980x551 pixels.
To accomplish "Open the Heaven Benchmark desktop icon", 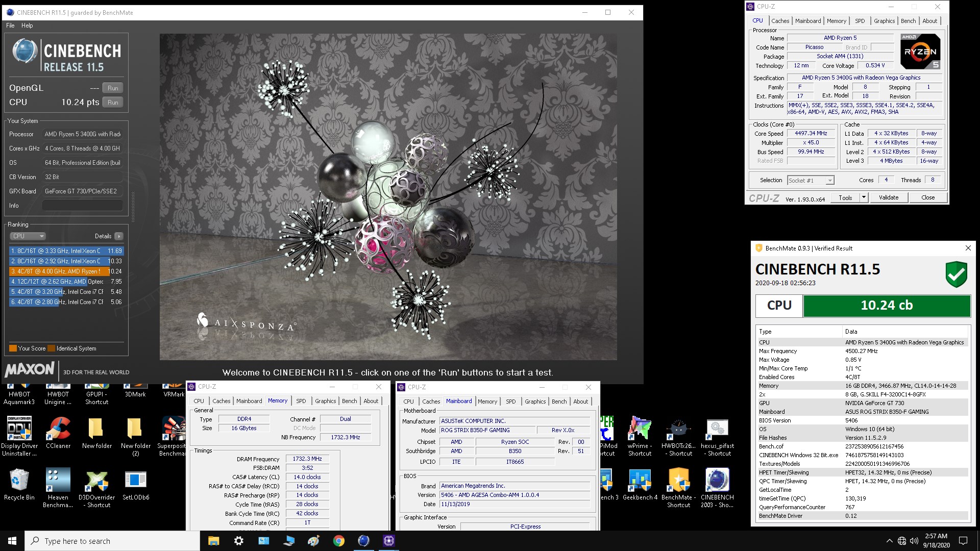I will tap(58, 487).
